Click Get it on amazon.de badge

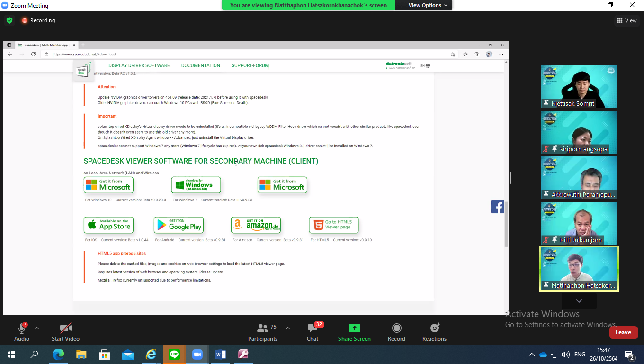pyautogui.click(x=256, y=225)
